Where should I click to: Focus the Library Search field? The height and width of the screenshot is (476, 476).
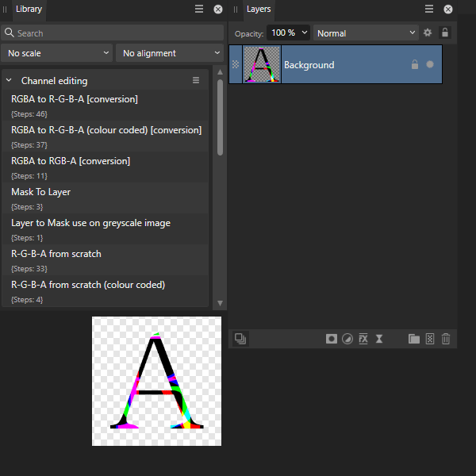click(113, 33)
